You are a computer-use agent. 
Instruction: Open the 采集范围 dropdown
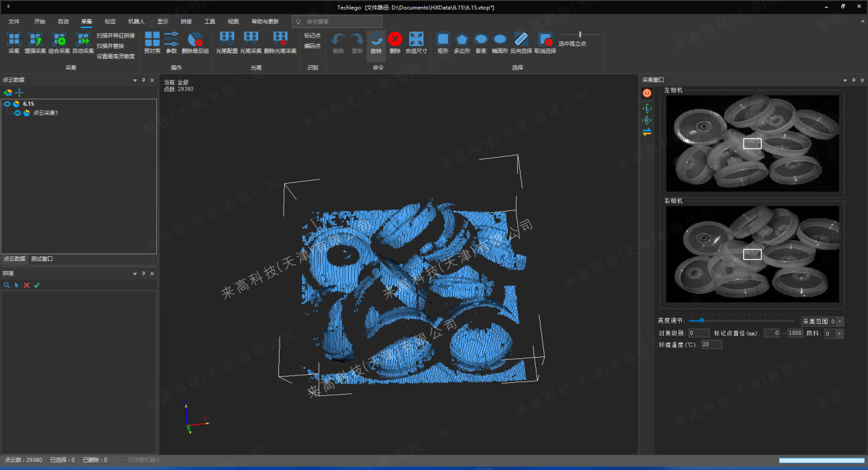click(840, 321)
